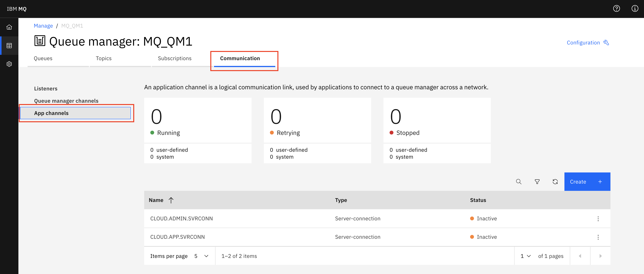
Task: Click the information icon top right
Action: pos(635,9)
